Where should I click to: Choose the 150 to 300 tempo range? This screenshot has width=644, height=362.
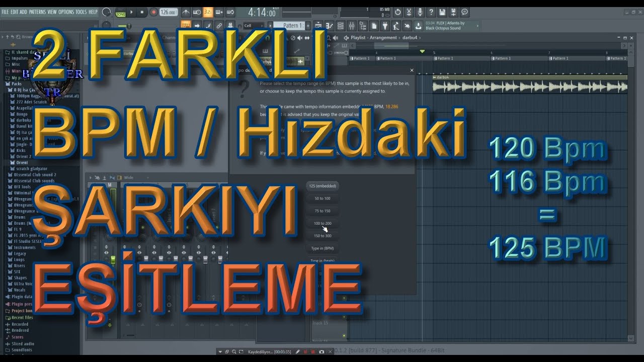tap(323, 236)
